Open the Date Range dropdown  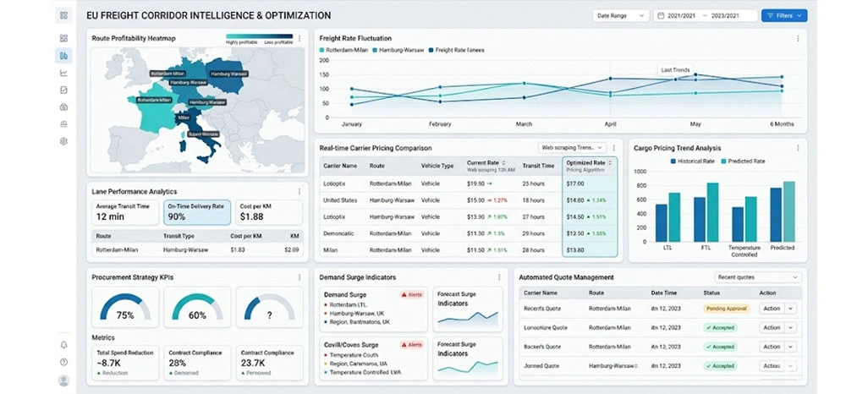pos(621,15)
